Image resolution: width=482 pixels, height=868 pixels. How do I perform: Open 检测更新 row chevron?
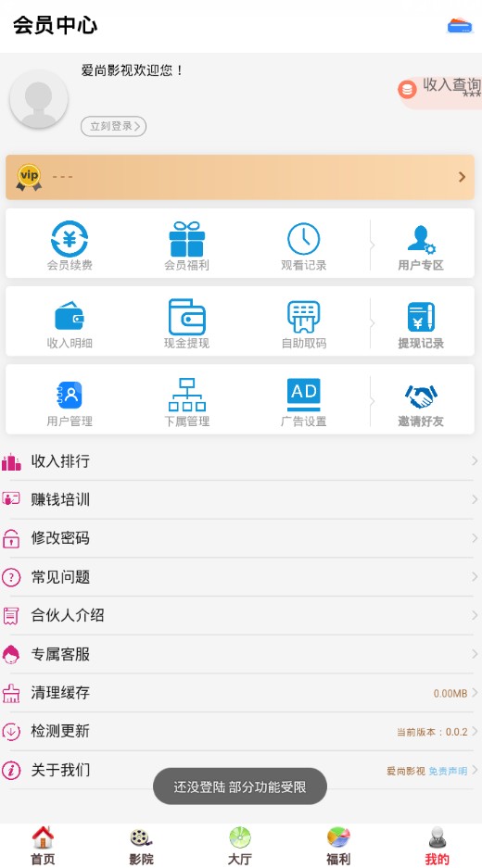[475, 731]
